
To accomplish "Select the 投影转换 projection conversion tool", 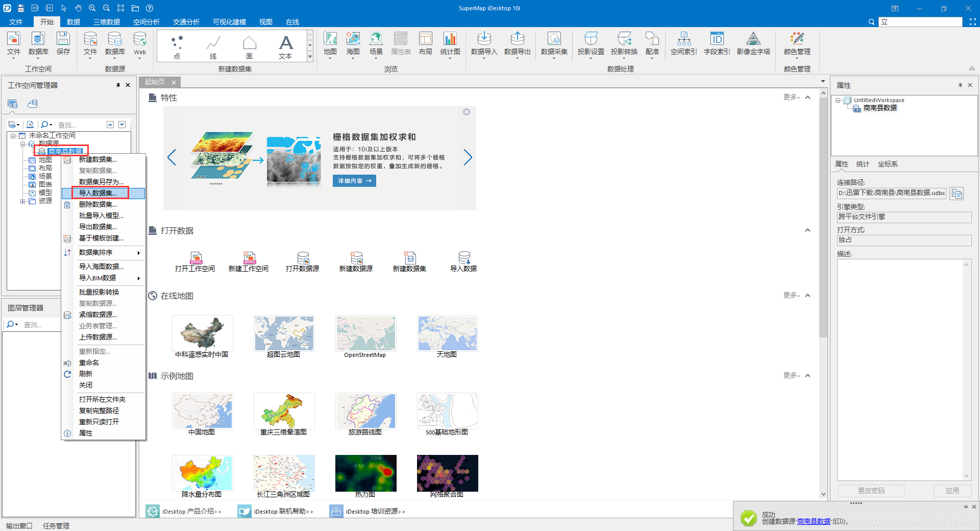I will tap(624, 45).
